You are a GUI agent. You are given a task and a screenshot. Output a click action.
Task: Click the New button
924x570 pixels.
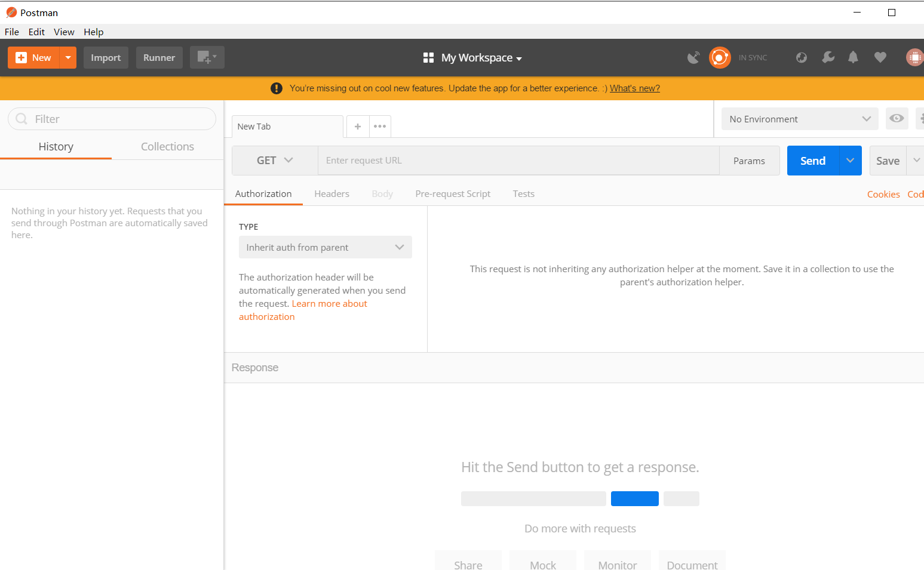click(x=33, y=57)
